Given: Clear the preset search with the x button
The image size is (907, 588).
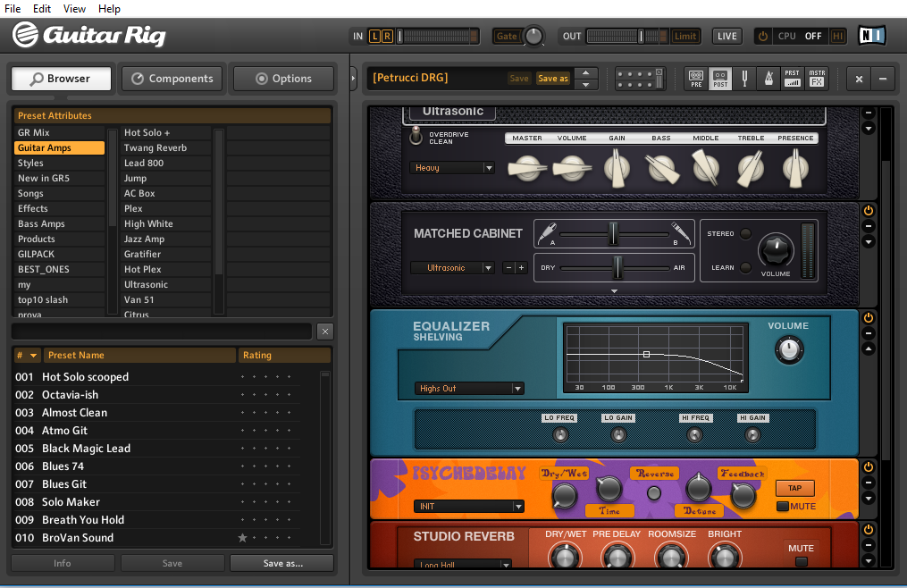Looking at the screenshot, I should [x=325, y=331].
